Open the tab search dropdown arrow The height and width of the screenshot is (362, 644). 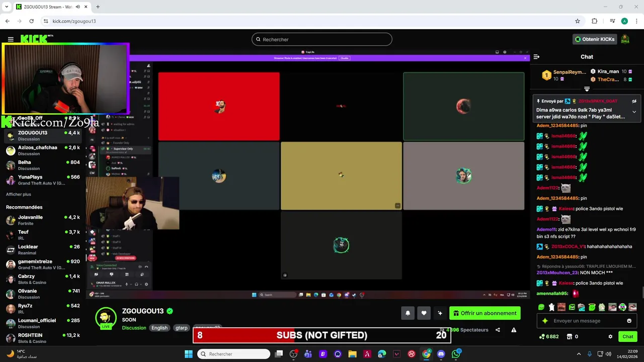click(x=7, y=7)
